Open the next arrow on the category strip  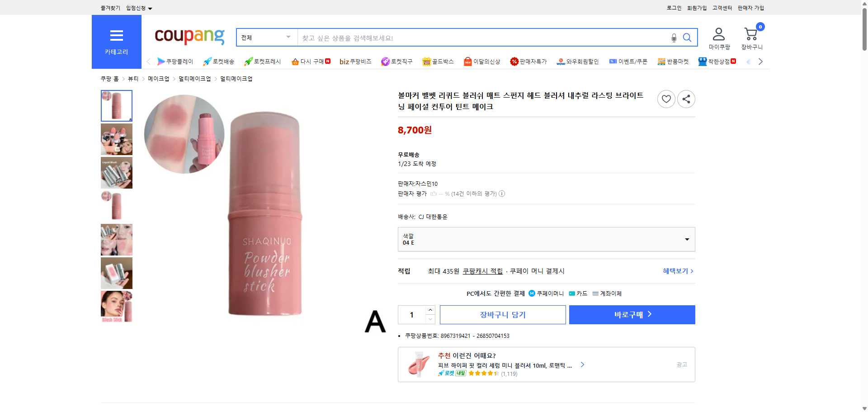(x=761, y=61)
